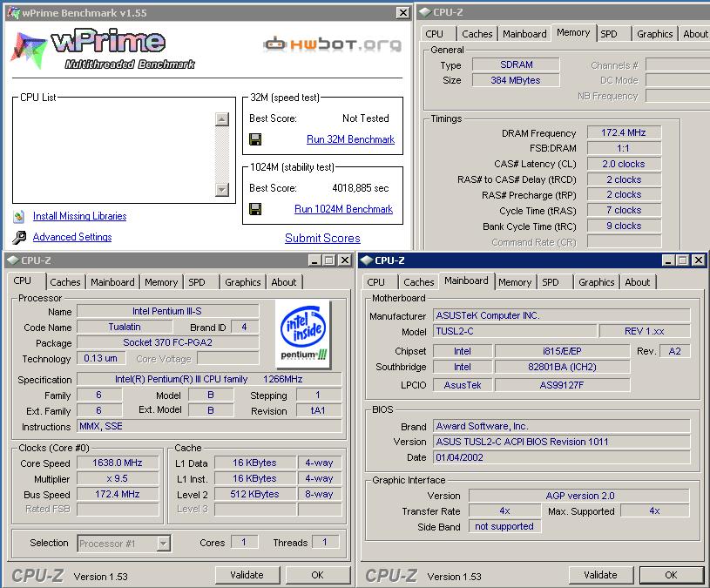This screenshot has width=710, height=588.
Task: Click the wPrime title bar app icon
Action: pos(14,13)
